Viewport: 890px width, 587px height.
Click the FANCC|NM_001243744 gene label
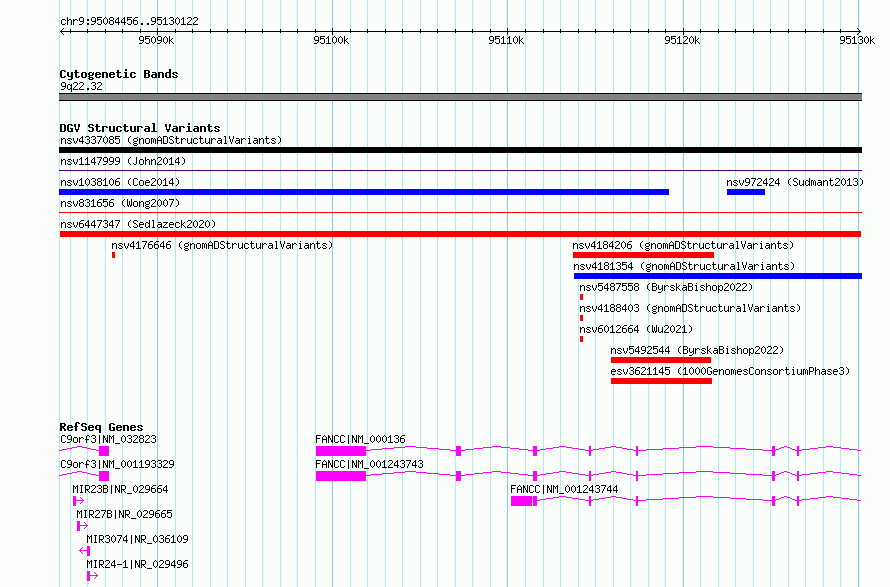pyautogui.click(x=564, y=489)
